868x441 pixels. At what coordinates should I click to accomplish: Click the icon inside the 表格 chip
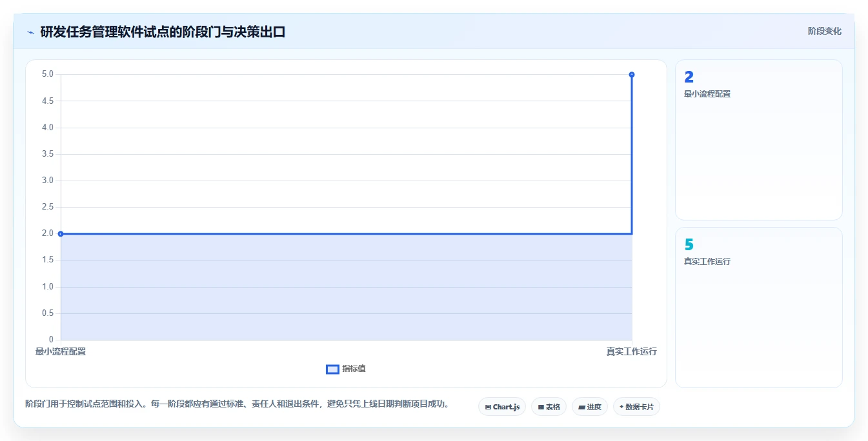click(x=541, y=407)
